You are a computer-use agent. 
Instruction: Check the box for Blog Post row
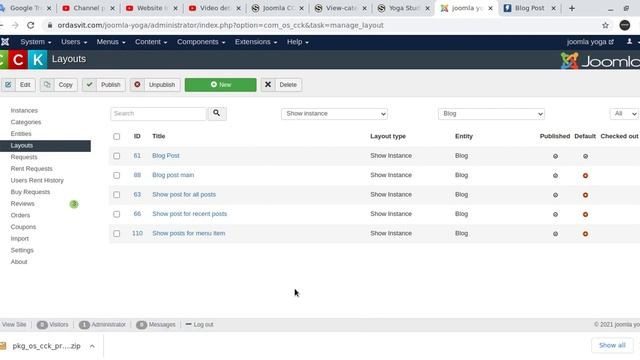coord(117,156)
